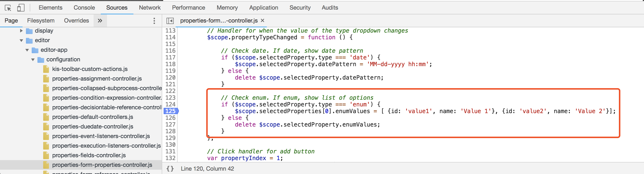Screen dimensions: 644x174
Task: Open properties-execution-listeners-controller.js file
Action: tap(107, 145)
